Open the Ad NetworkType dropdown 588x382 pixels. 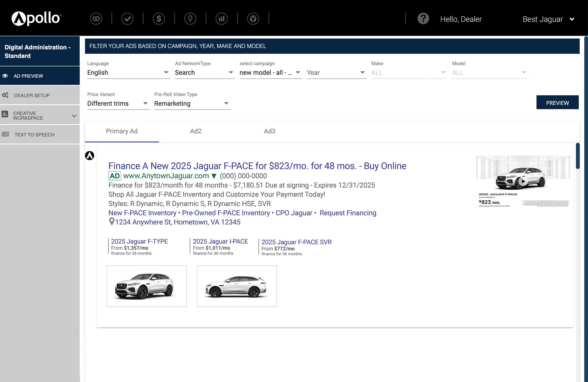coord(205,73)
